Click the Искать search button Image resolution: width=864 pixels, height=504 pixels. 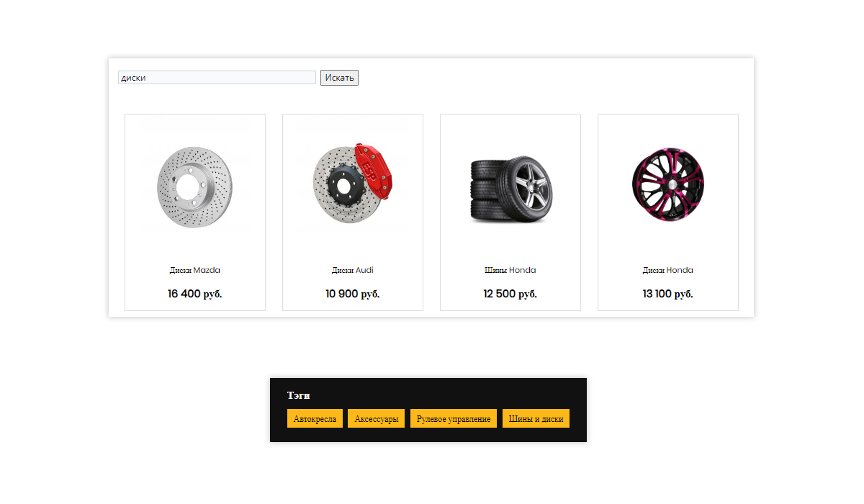tap(339, 78)
